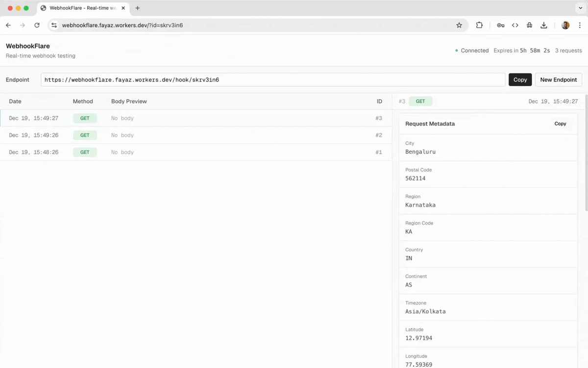Click the address bar URL

(122, 26)
